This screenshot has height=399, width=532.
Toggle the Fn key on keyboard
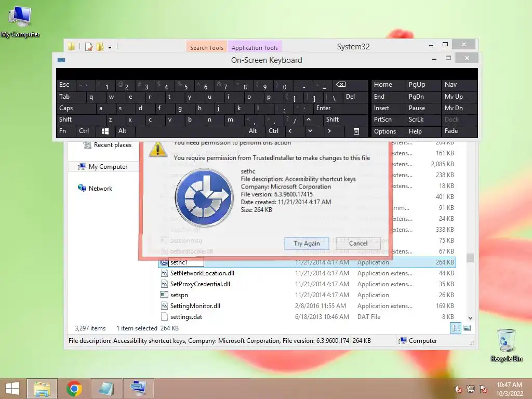(66, 131)
